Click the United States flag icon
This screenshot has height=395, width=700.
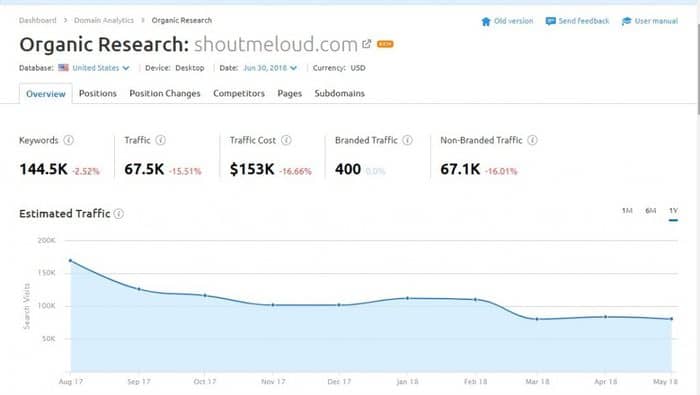(x=63, y=68)
